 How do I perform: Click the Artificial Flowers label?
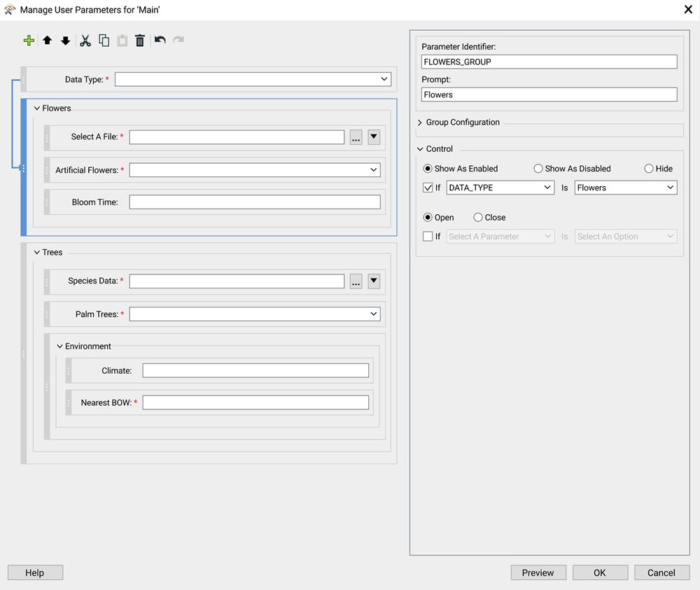(87, 170)
